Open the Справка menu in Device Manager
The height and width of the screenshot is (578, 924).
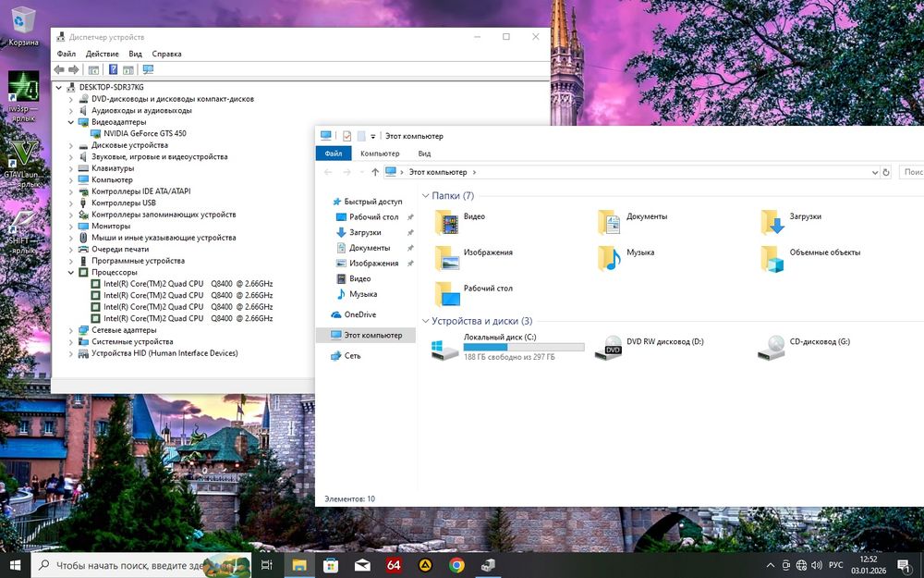166,54
